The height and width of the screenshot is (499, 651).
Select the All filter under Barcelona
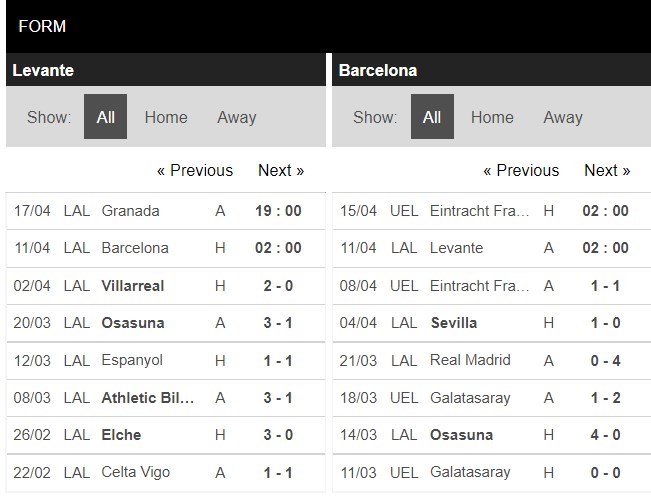432,117
